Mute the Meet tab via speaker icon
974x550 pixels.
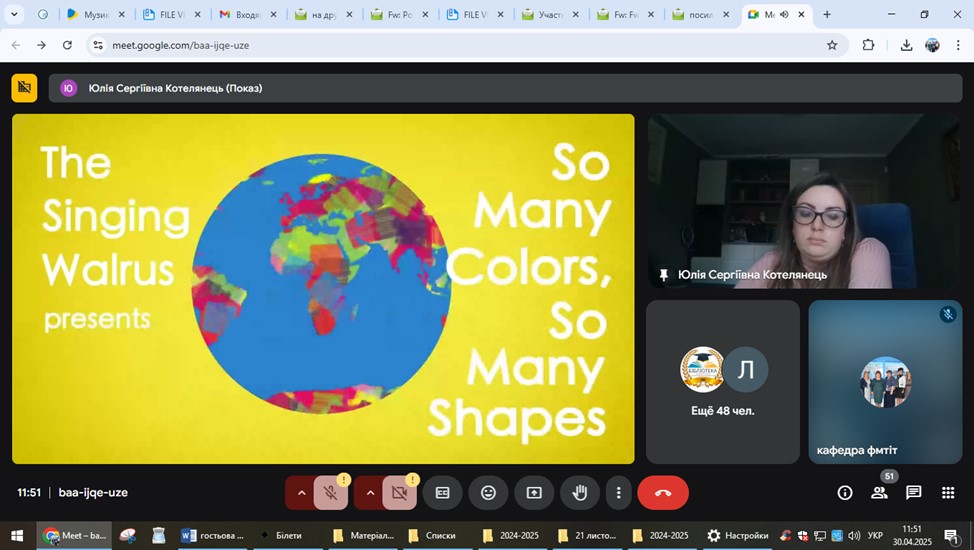[x=785, y=14]
